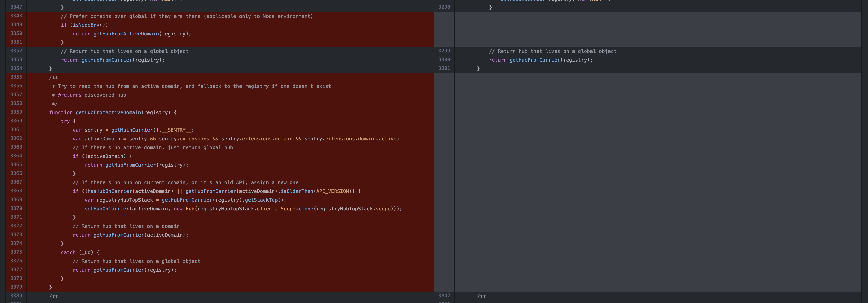Click 'return getHubFromCarrier(activeDomain);' line 3373

pos(131,235)
